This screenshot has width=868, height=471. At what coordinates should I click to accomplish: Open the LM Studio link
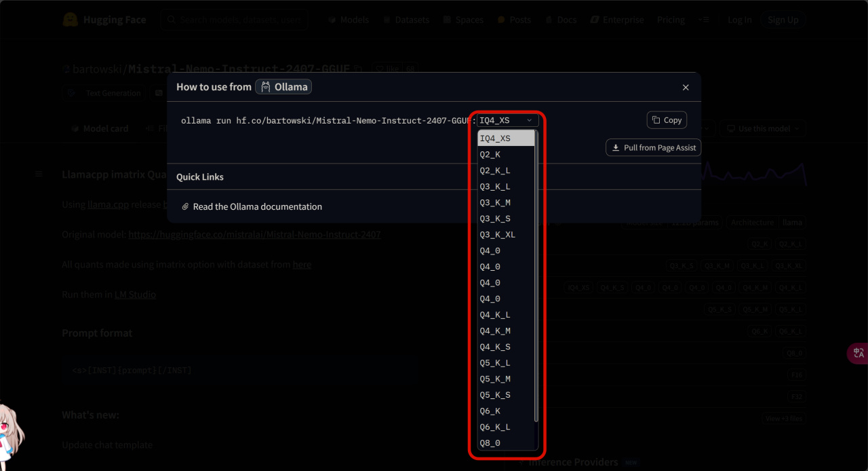pos(135,295)
